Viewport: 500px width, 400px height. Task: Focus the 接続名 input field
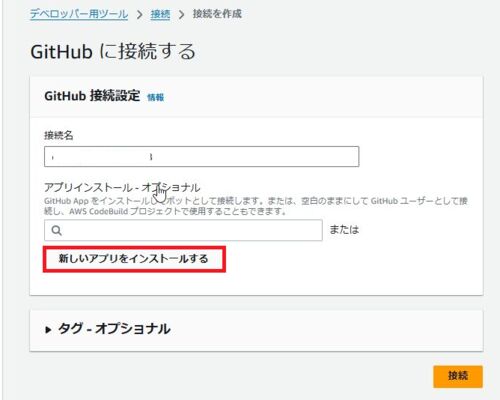point(202,156)
